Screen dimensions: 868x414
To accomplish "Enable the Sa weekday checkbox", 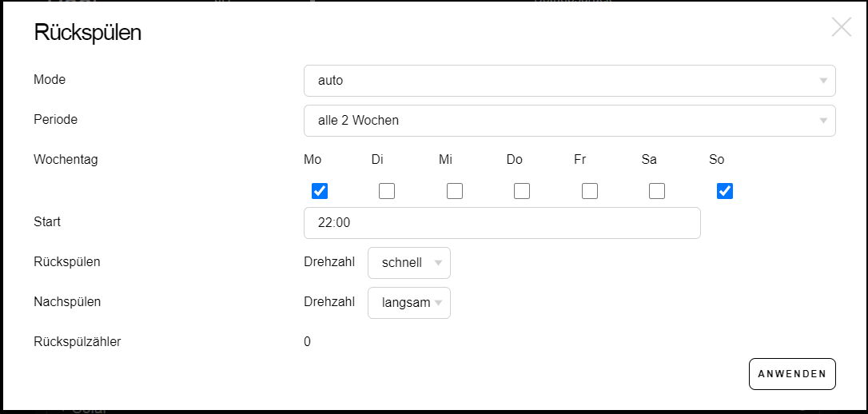I will (657, 191).
